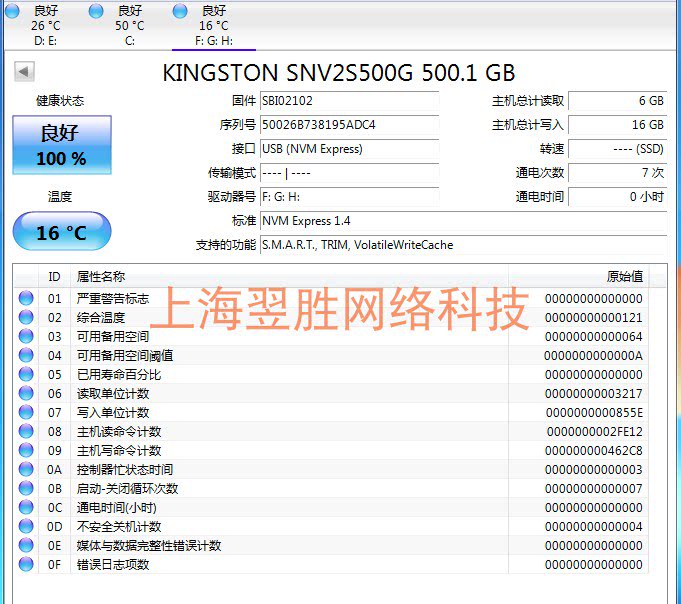The width and height of the screenshot is (681, 604).
Task: Click status orb for attribute 0C
Action: [x=26, y=507]
